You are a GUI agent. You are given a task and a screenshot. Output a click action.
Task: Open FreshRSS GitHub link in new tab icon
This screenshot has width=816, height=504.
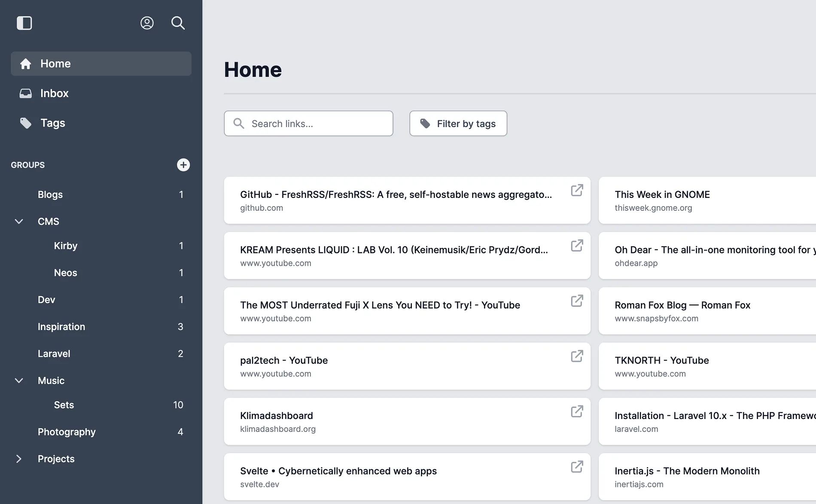click(577, 190)
